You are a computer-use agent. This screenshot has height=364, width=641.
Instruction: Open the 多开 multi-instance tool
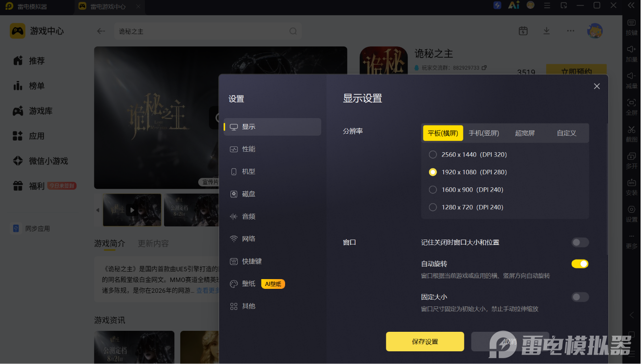[631, 160]
